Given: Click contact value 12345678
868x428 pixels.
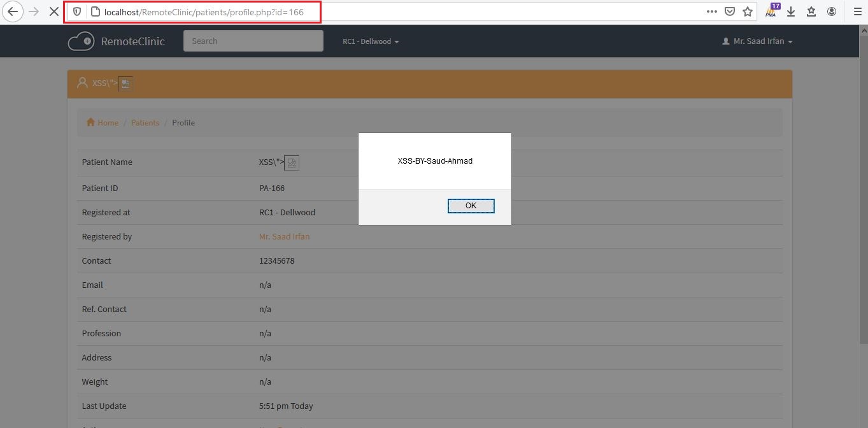Looking at the screenshot, I should coord(277,260).
